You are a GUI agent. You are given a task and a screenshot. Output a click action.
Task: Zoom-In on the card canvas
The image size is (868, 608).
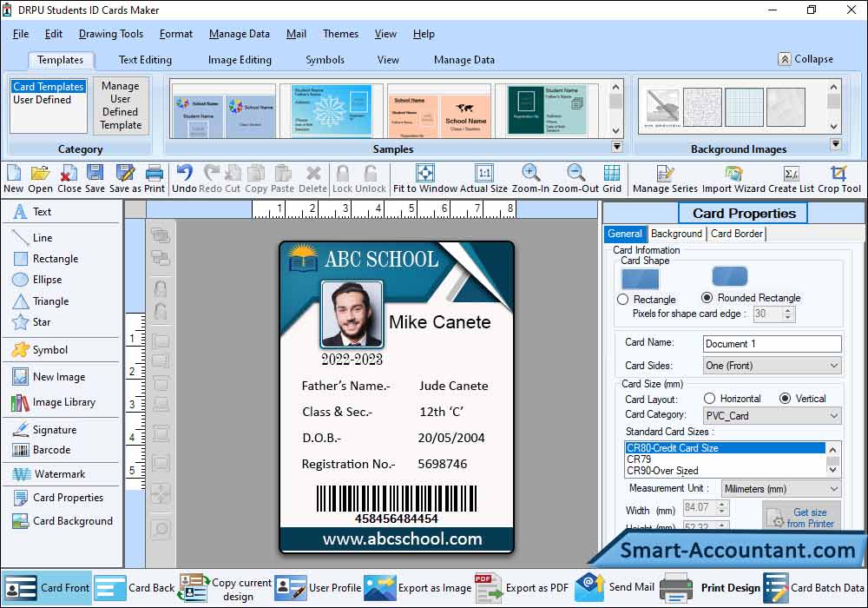[x=530, y=179]
